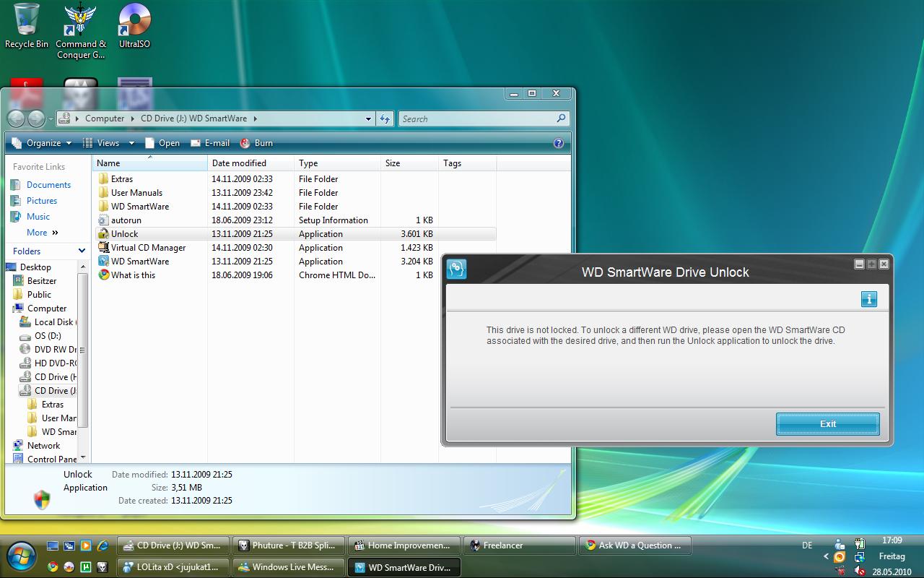
Task: Sort files by the Type column header
Action: [338, 163]
